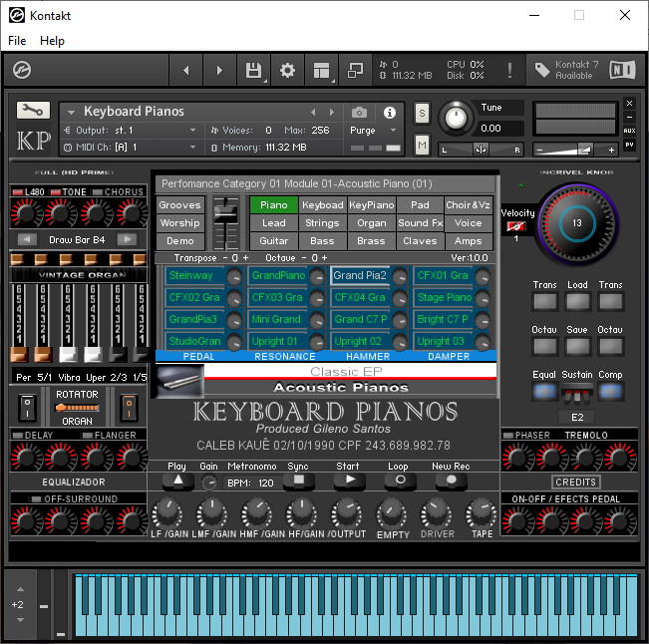Click the CREDITS button

click(x=576, y=483)
